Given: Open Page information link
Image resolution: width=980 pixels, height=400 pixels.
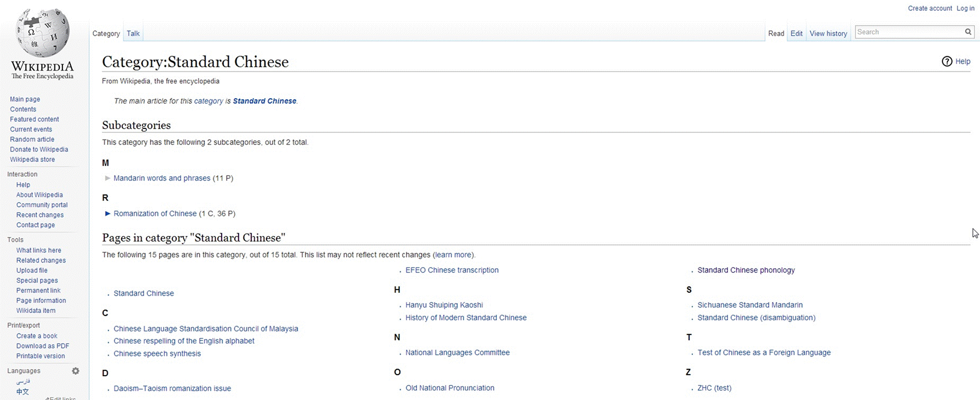Looking at the screenshot, I should (x=41, y=301).
